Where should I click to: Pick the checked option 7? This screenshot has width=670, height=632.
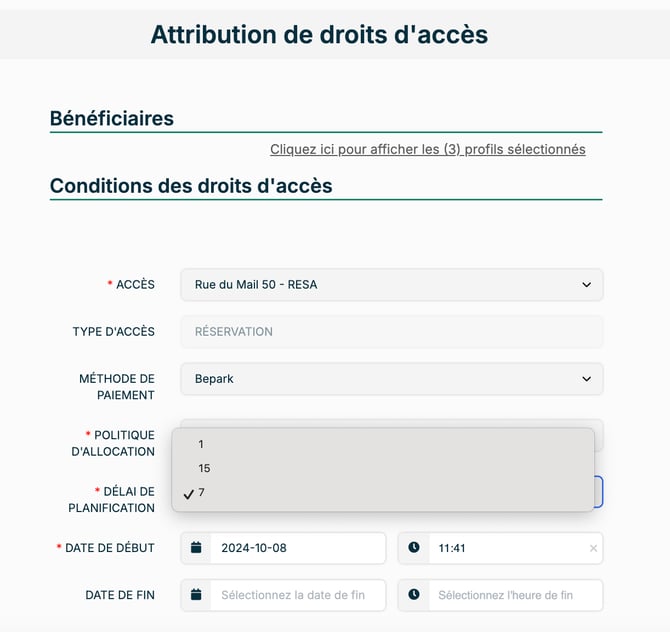201,492
